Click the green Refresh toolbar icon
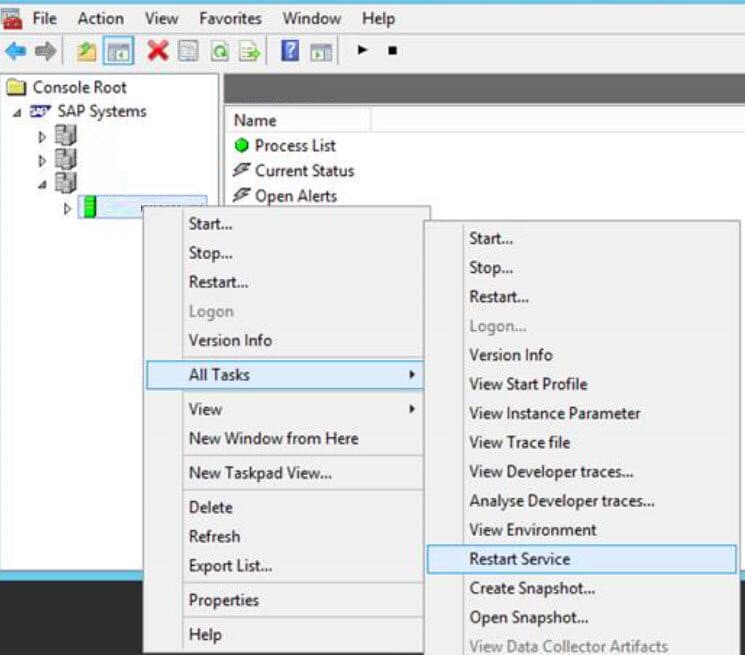Viewport: 745px width, 655px height. (x=218, y=50)
